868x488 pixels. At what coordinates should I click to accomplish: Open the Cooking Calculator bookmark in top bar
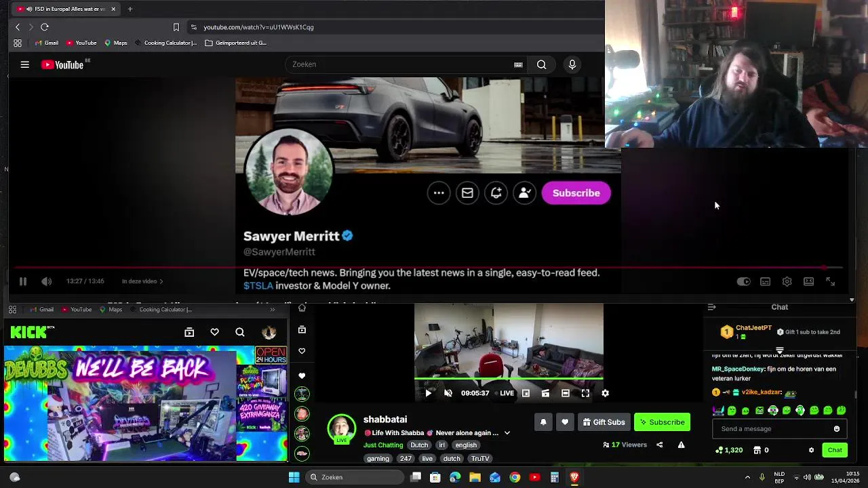165,43
